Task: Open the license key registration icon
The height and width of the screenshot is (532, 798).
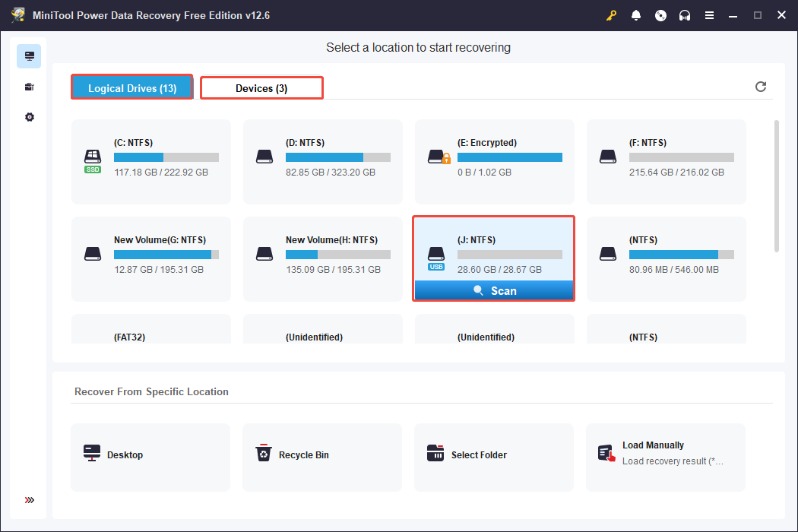Action: [611, 14]
